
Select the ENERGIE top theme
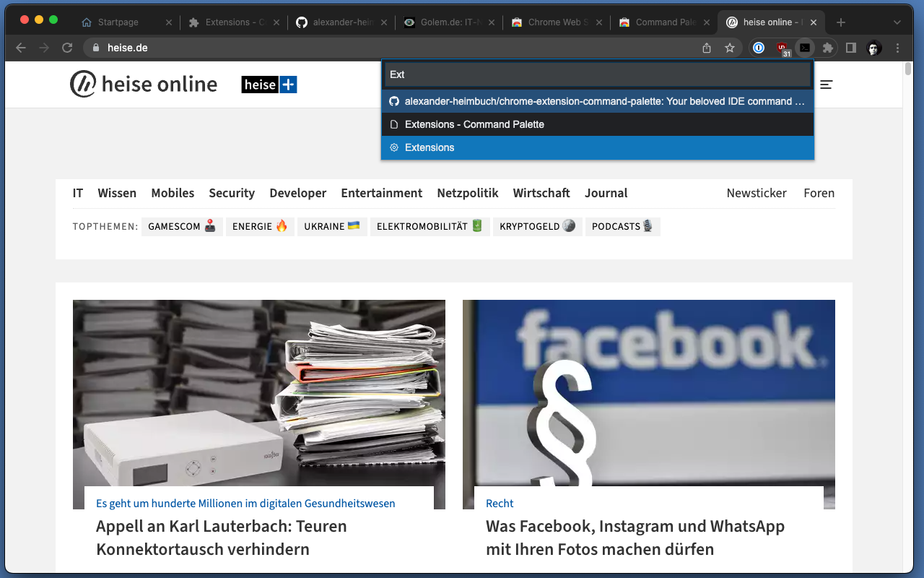tap(260, 226)
